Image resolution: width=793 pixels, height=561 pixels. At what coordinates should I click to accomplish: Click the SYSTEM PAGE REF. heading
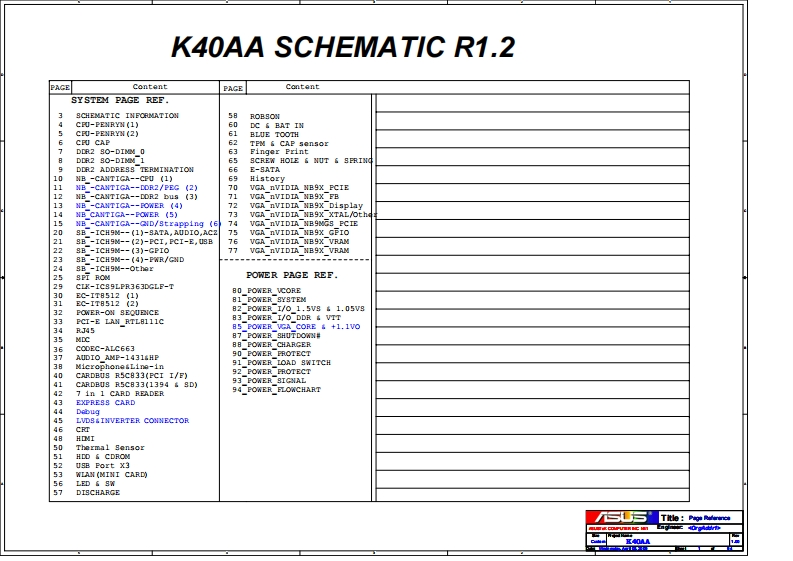pyautogui.click(x=120, y=101)
